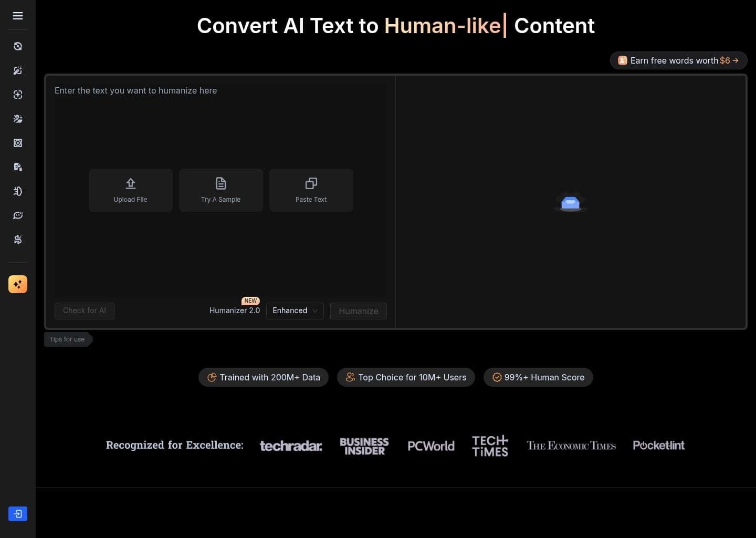Click the Pocket-lint logo
This screenshot has width=756, height=538.
659,446
